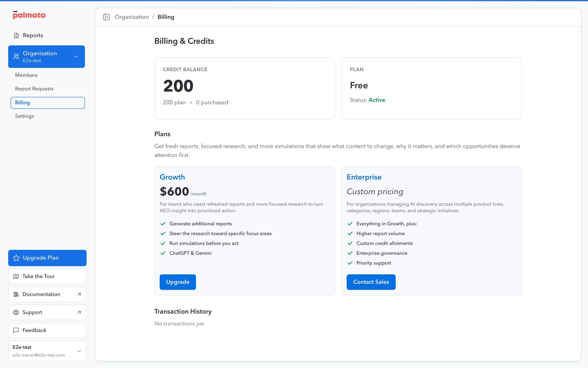Click 'Generate additional reports' feature

tap(200, 224)
